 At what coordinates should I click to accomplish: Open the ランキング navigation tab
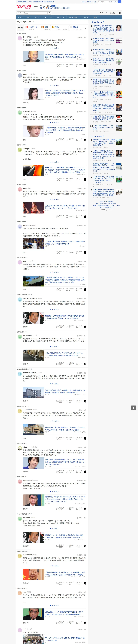click(86, 17)
